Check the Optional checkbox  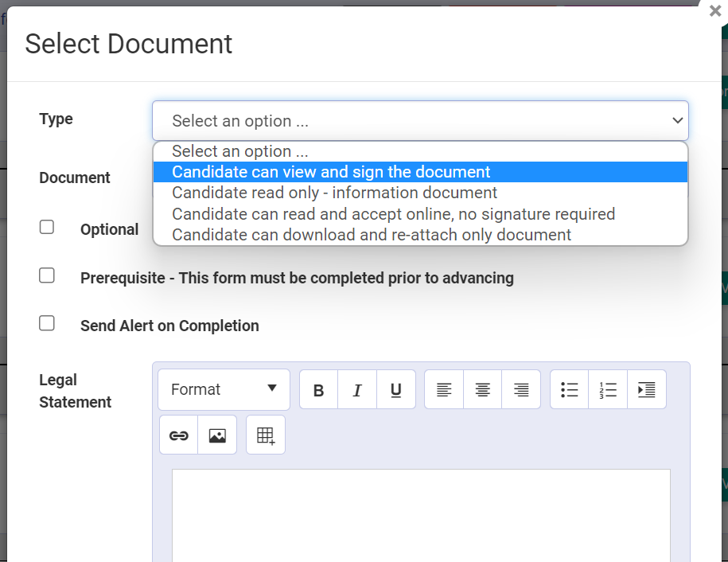(47, 228)
